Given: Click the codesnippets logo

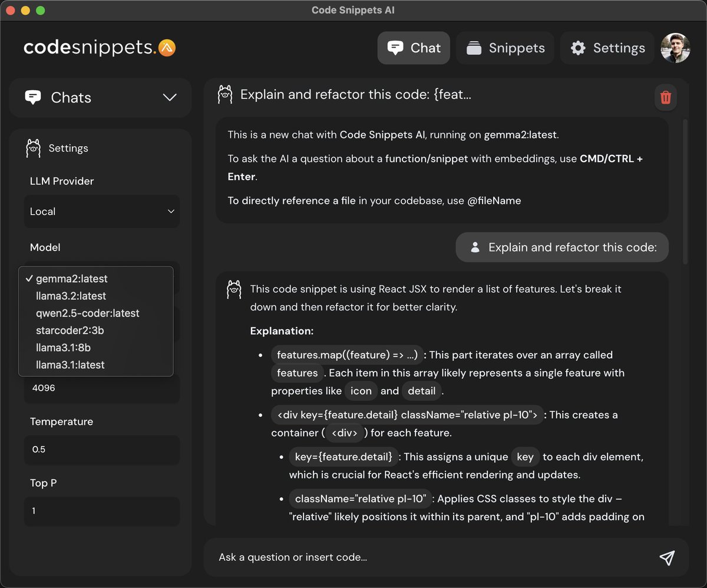Looking at the screenshot, I should (x=100, y=48).
